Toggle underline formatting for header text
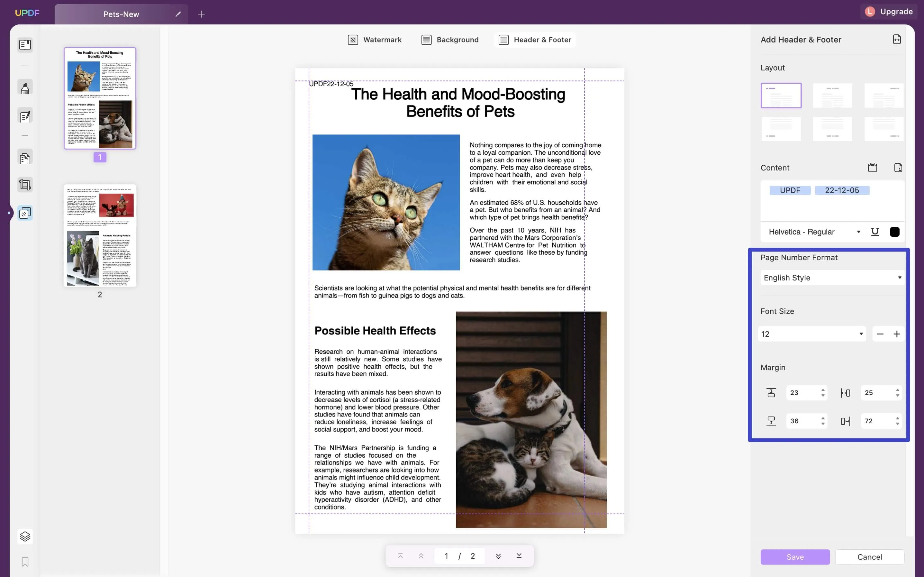Image resolution: width=924 pixels, height=577 pixels. pos(875,231)
